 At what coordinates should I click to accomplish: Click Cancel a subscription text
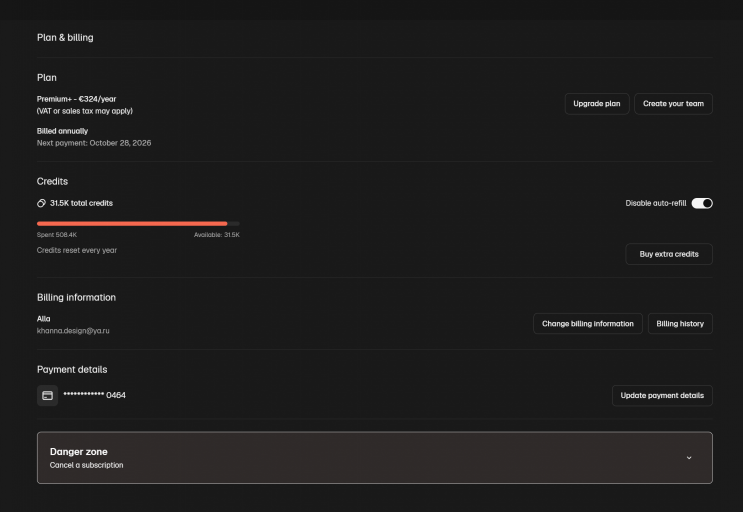tap(86, 465)
